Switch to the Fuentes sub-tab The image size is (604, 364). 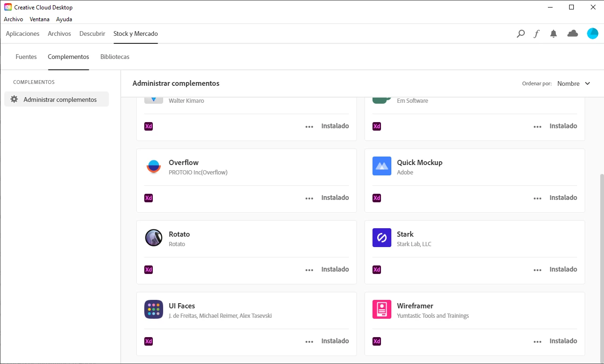tap(26, 57)
